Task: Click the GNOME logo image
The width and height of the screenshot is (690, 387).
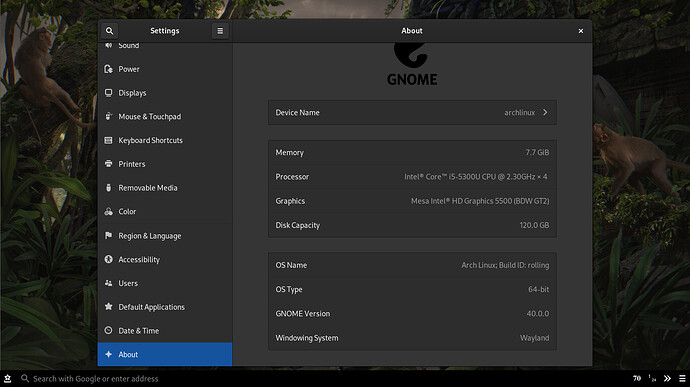Action: (412, 64)
